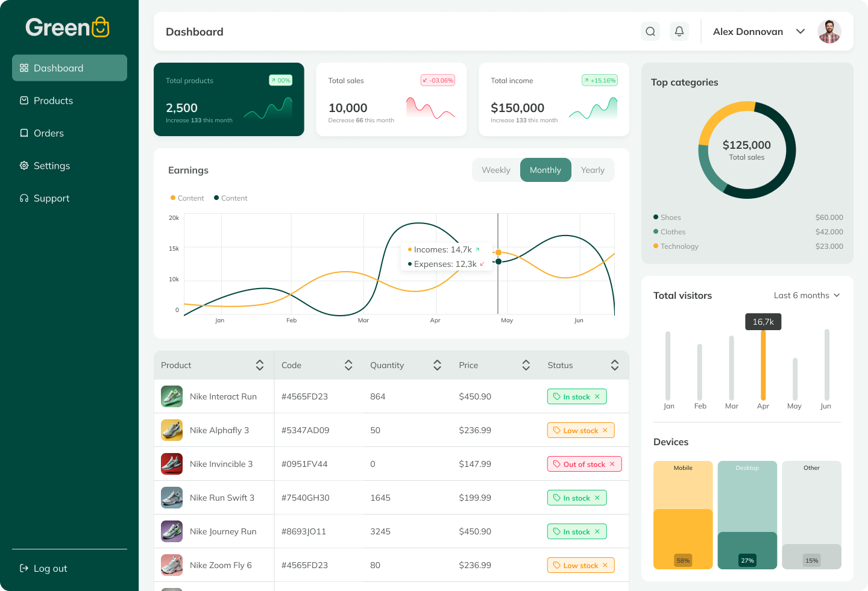Click the Technology category legend dot
The height and width of the screenshot is (591, 868).
click(656, 246)
